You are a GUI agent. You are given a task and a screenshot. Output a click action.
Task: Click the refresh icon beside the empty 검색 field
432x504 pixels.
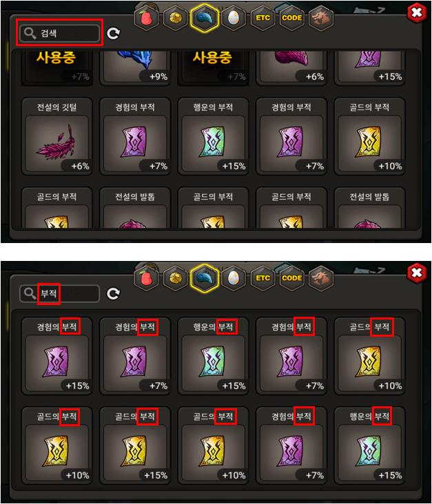point(113,33)
